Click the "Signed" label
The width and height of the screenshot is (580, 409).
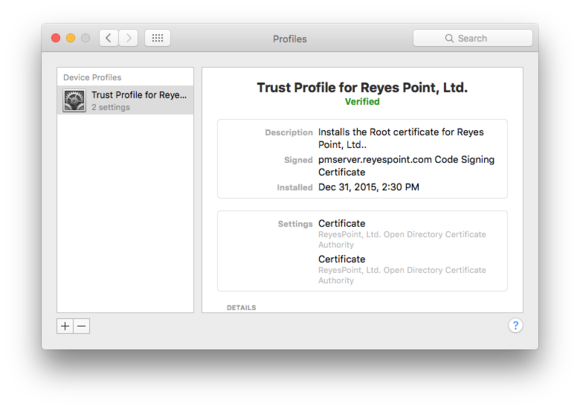(299, 160)
